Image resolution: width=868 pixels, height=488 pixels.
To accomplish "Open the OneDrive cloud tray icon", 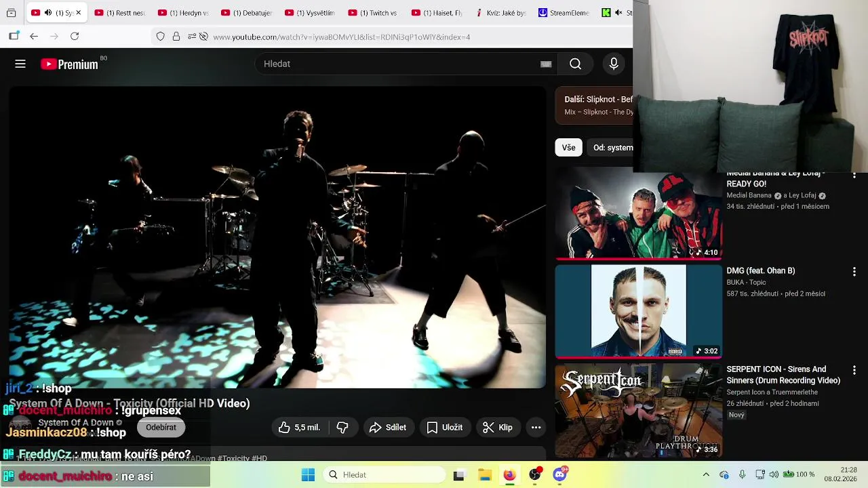I will click(724, 475).
